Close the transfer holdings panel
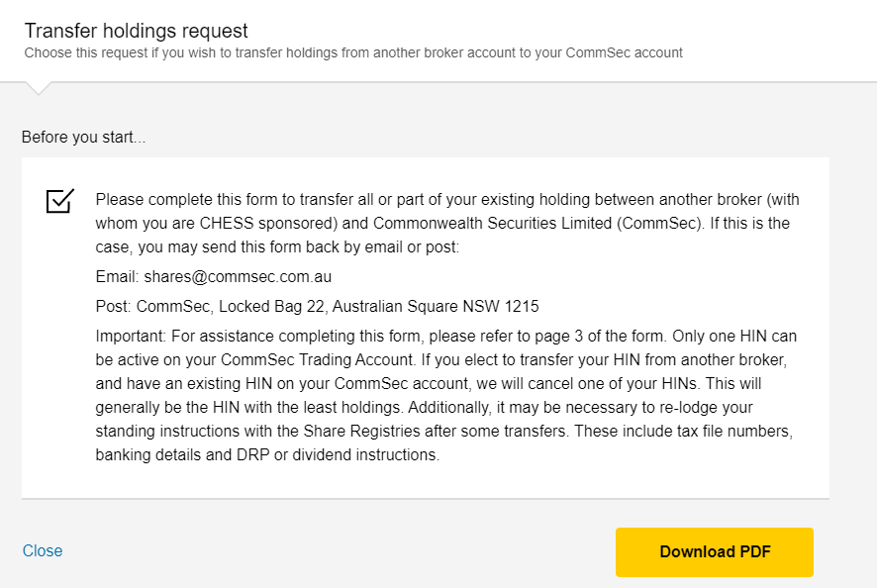Image resolution: width=877 pixels, height=588 pixels. coord(43,550)
